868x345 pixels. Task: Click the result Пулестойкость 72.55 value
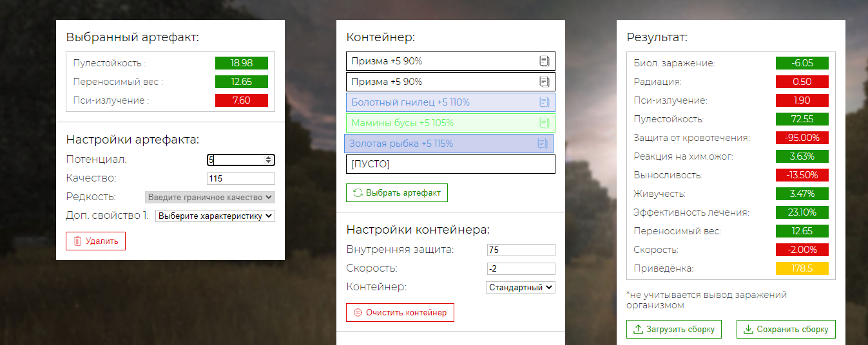[x=802, y=119]
